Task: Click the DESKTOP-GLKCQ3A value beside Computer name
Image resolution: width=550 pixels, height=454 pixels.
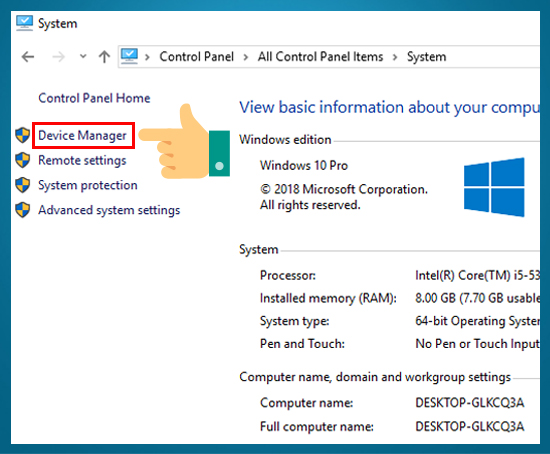Action: [x=470, y=403]
